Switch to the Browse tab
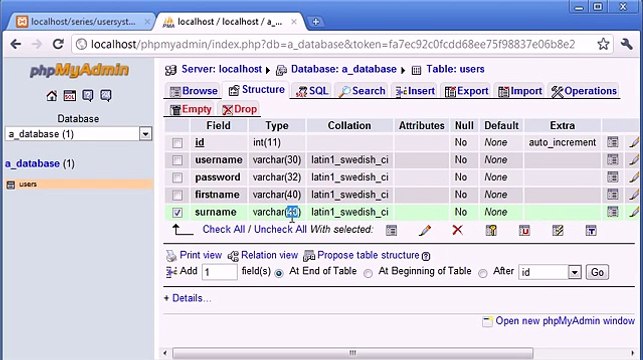 pos(194,91)
